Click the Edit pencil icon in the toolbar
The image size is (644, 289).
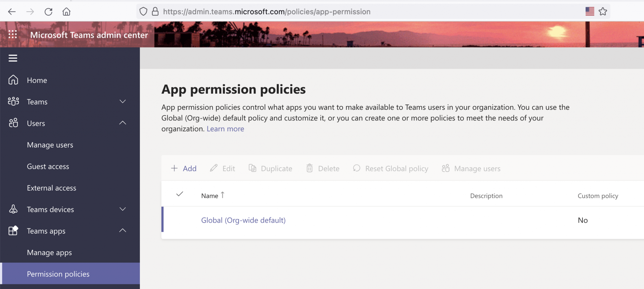pyautogui.click(x=214, y=168)
